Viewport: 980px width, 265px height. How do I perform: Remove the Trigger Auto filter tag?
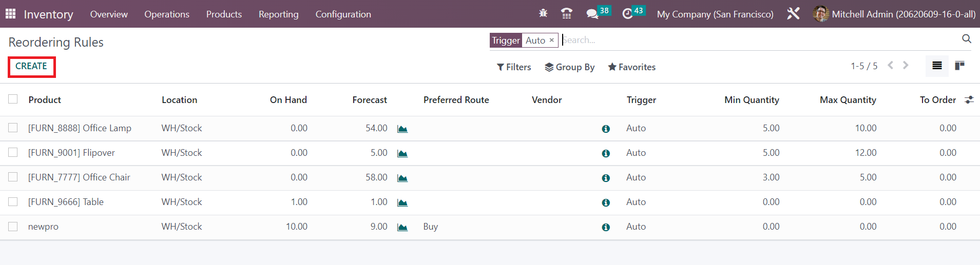pos(552,40)
